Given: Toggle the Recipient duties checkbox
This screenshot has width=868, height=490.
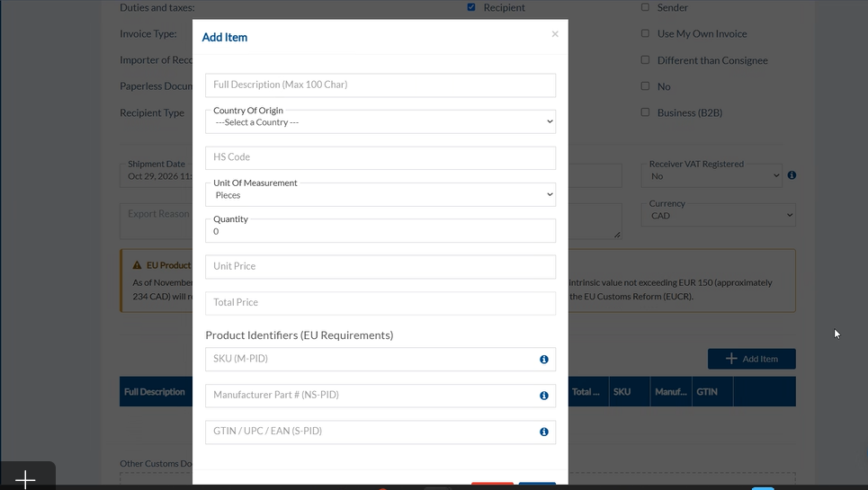Looking at the screenshot, I should 471,7.
